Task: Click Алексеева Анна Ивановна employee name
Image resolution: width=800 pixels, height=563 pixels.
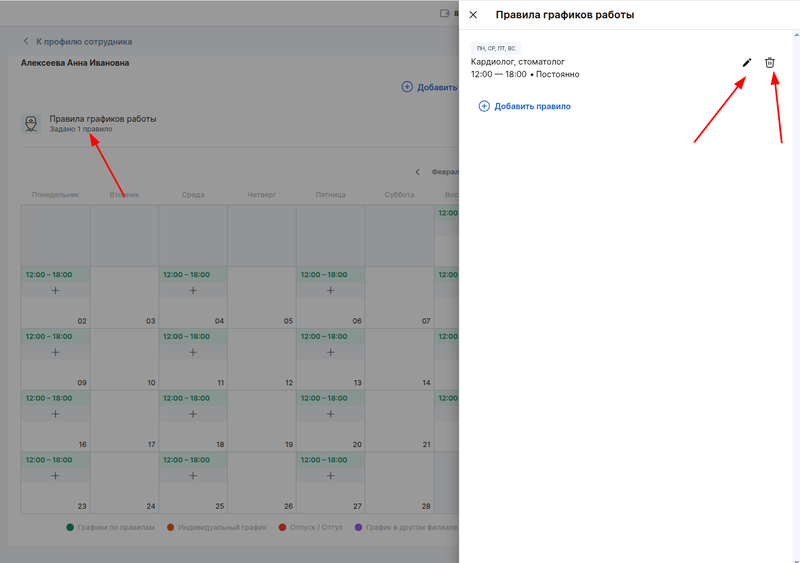Action: tap(75, 63)
